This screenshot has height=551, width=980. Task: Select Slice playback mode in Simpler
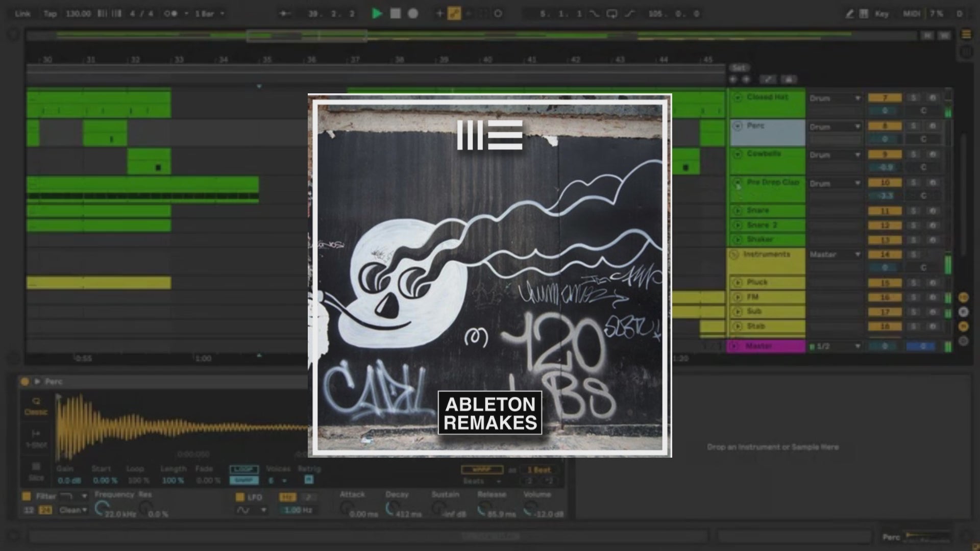click(36, 472)
